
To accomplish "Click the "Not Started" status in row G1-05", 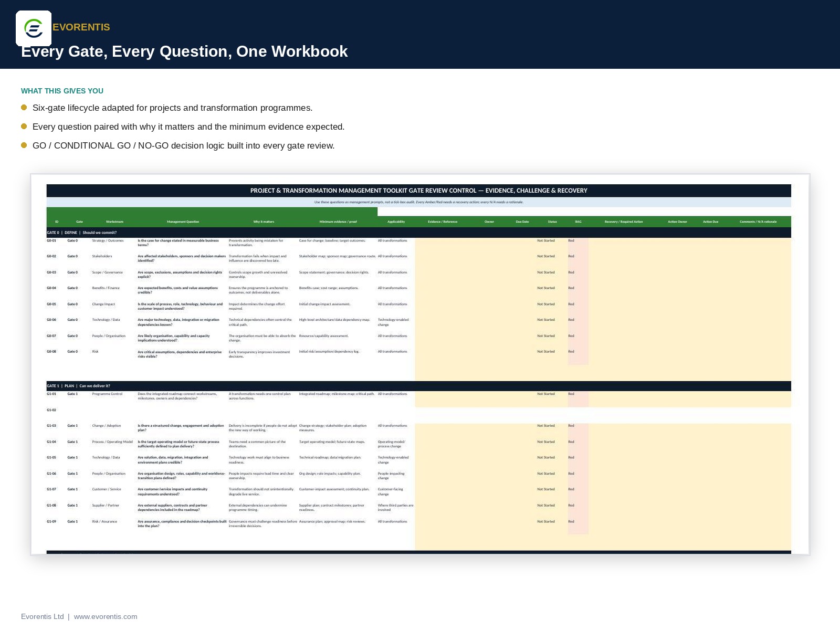I will click(x=545, y=457).
